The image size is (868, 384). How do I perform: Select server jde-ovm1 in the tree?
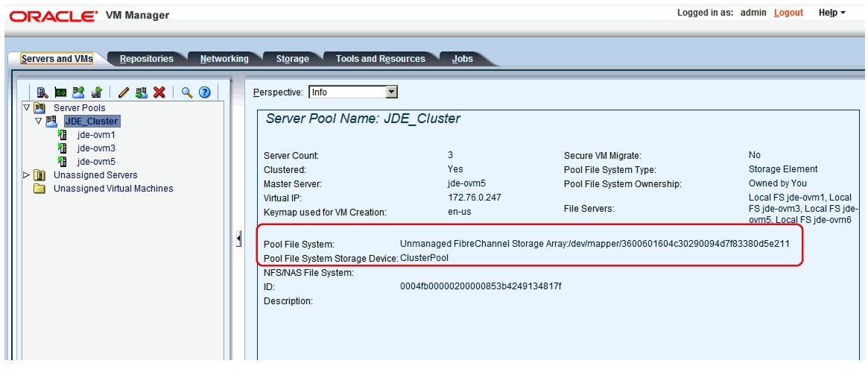click(96, 135)
